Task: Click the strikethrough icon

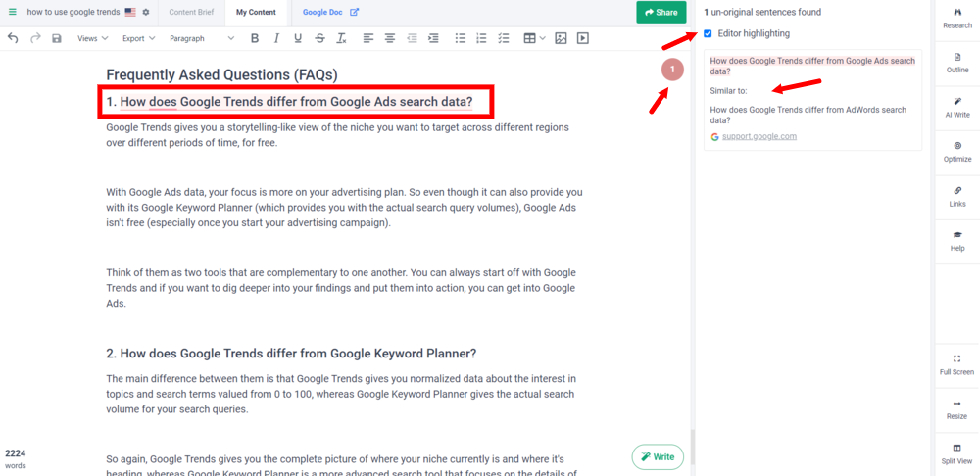Action: (319, 38)
